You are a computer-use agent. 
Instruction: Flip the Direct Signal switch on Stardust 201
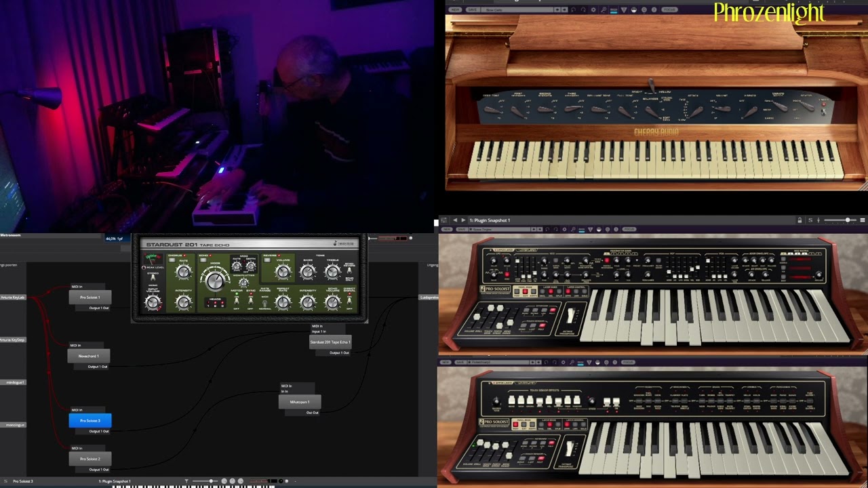pos(349,302)
